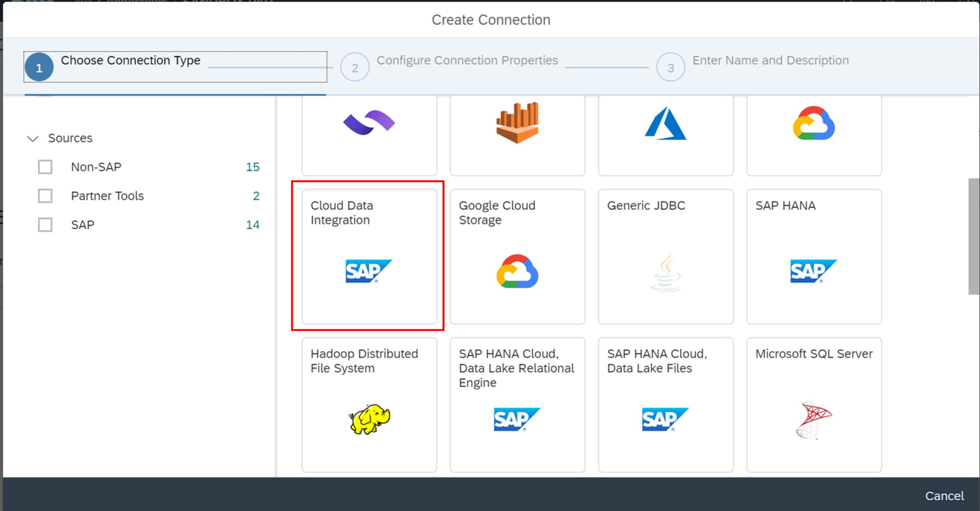Click the connection list vertical scrollbar
The height and width of the screenshot is (511, 980).
tap(973, 236)
